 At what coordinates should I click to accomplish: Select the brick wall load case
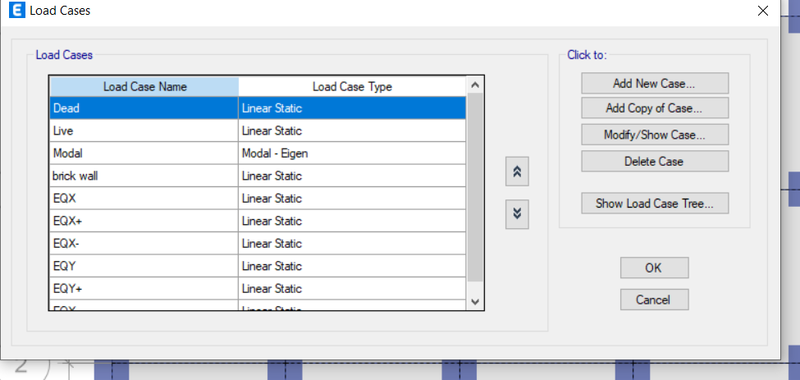pos(144,175)
